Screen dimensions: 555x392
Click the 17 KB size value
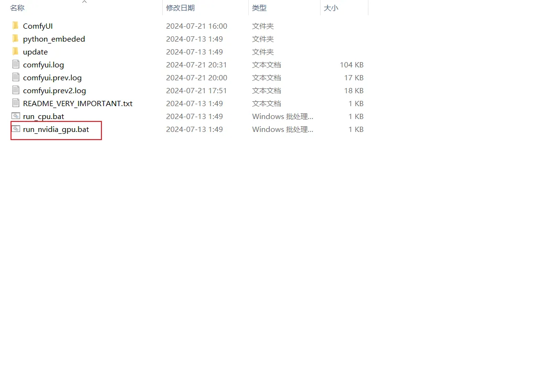(354, 78)
